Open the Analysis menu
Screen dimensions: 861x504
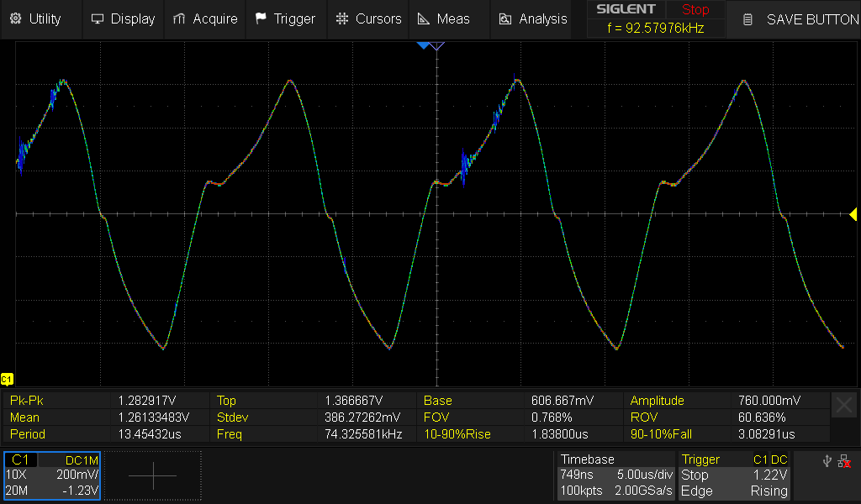(533, 18)
